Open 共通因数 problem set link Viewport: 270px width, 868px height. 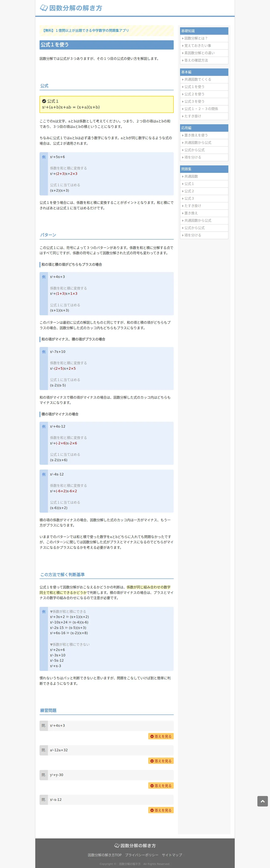204,177
